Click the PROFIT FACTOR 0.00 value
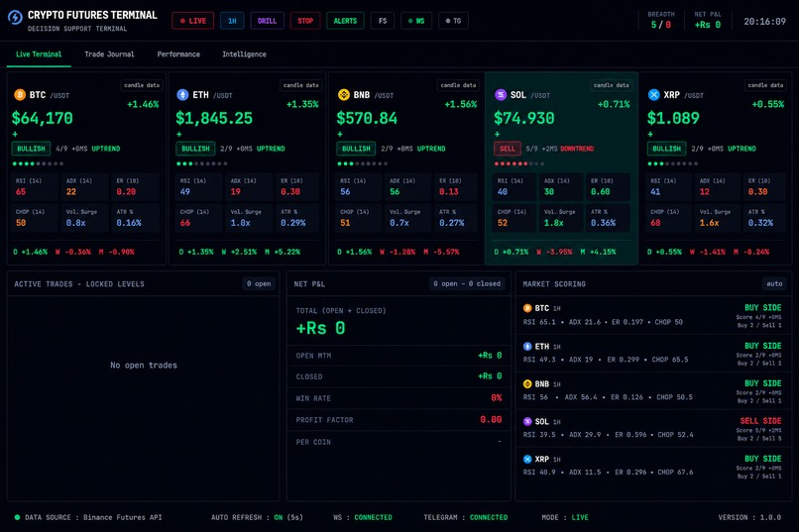 tap(491, 419)
